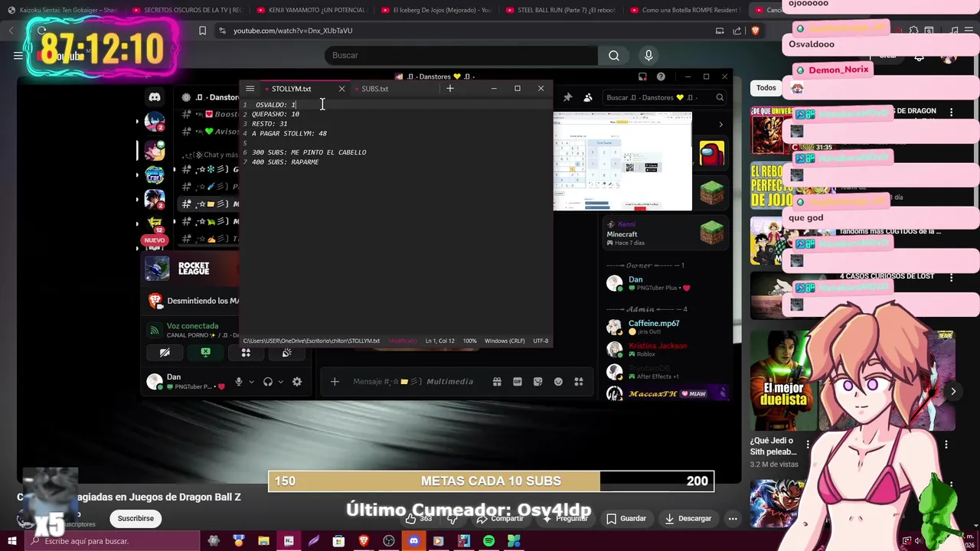Open the apps launcher in Discord message bar

pos(579,382)
